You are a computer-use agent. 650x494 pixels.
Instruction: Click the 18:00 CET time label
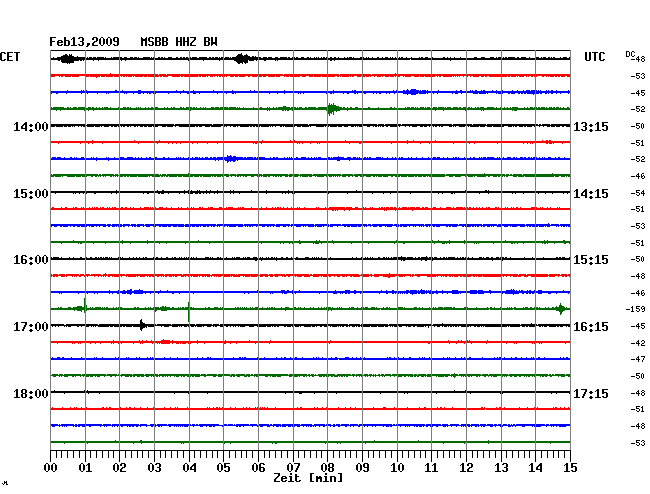pyautogui.click(x=31, y=394)
